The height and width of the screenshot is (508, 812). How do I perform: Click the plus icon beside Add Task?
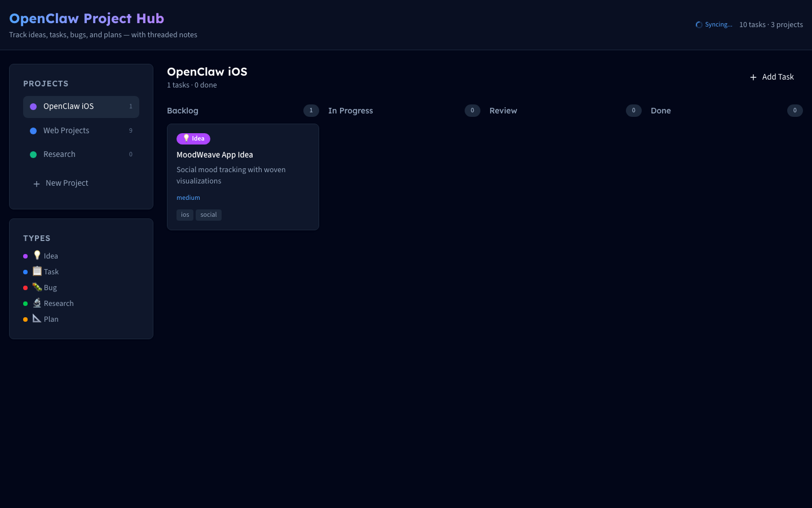(x=753, y=77)
